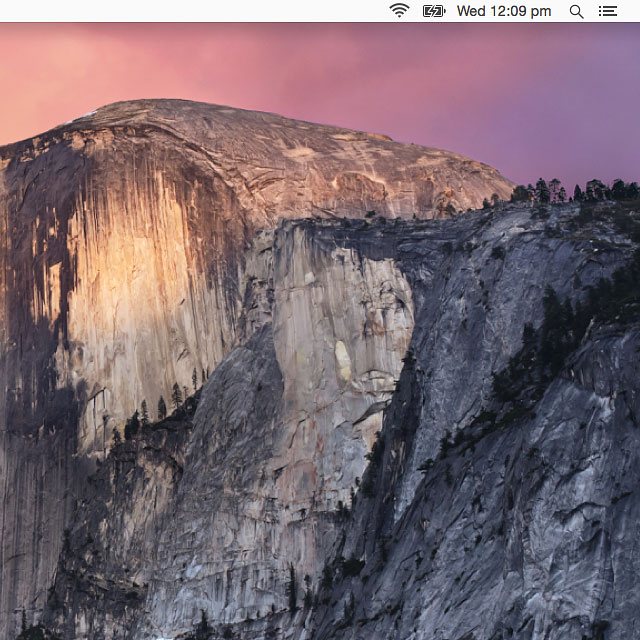Open the Wi-Fi status menu
This screenshot has height=640, width=640.
coord(399,11)
